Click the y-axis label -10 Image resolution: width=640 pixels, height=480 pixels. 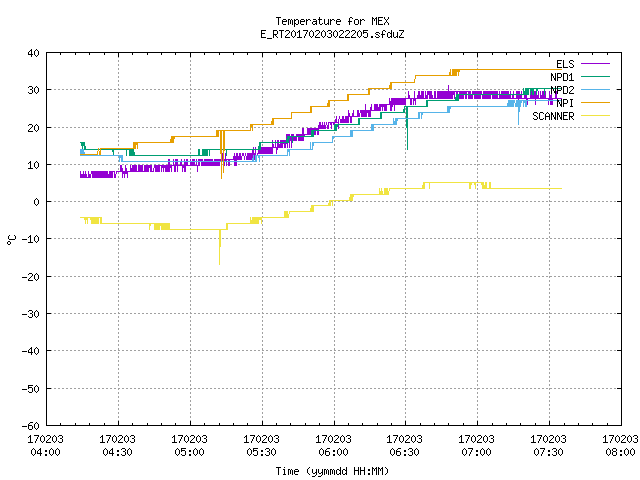tap(31, 239)
